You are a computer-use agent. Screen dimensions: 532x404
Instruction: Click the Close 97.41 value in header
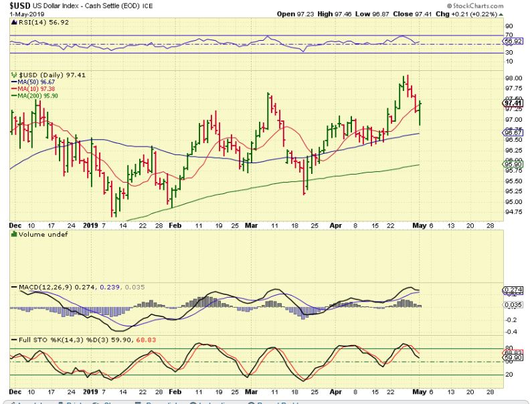(x=412, y=14)
